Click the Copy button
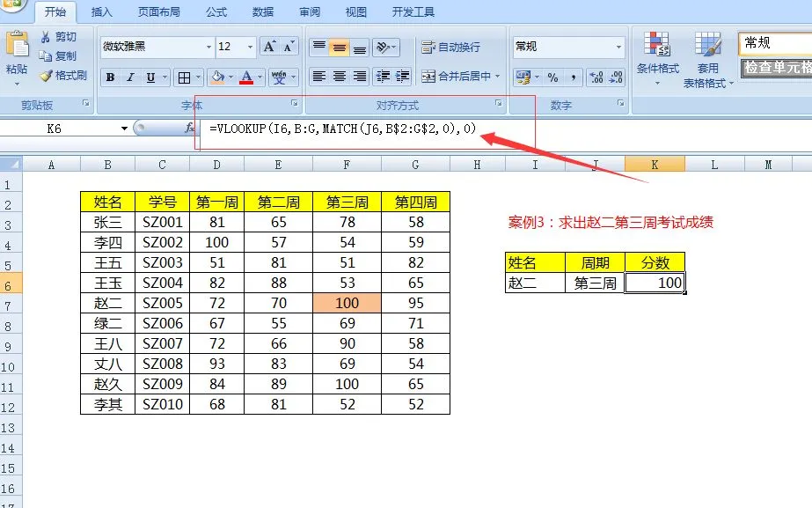The width and height of the screenshot is (812, 508). coord(58,56)
